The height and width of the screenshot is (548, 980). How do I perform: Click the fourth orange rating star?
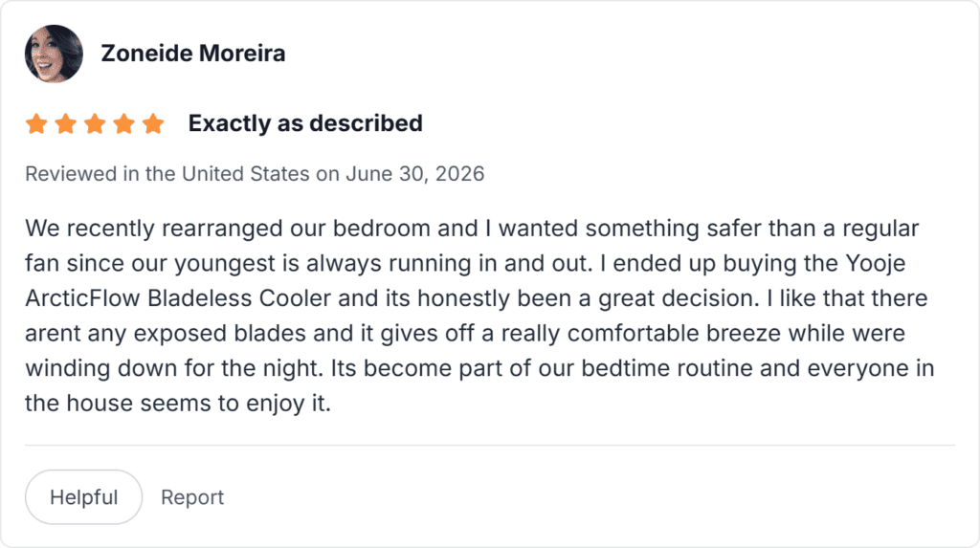pyautogui.click(x=123, y=123)
